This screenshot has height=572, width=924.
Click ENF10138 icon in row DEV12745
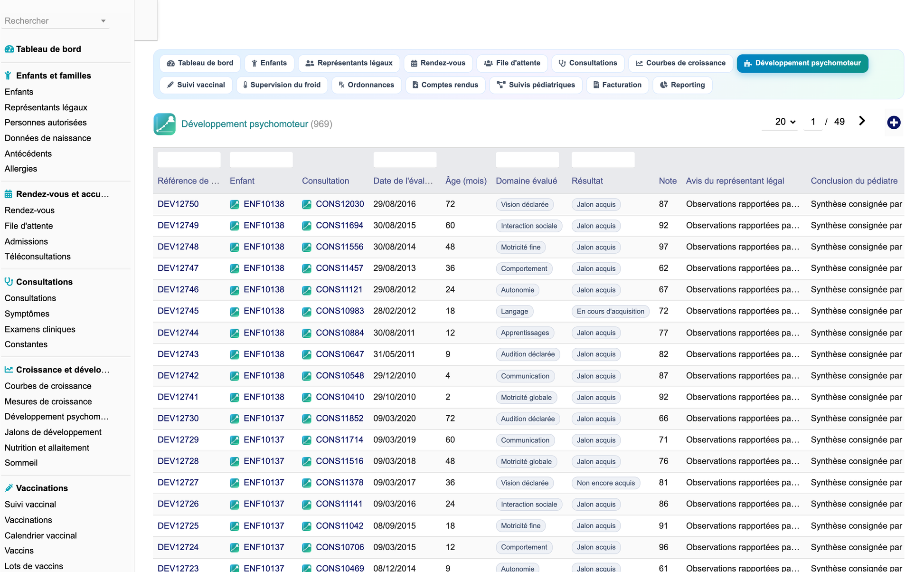(x=235, y=312)
